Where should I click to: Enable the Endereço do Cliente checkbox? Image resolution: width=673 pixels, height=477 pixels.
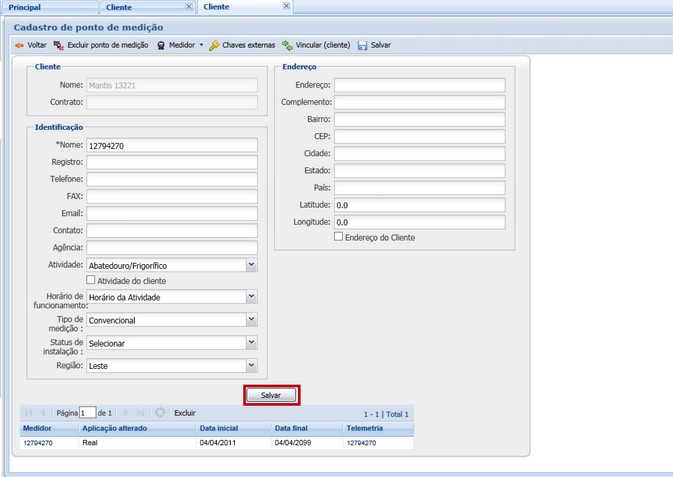tap(339, 237)
